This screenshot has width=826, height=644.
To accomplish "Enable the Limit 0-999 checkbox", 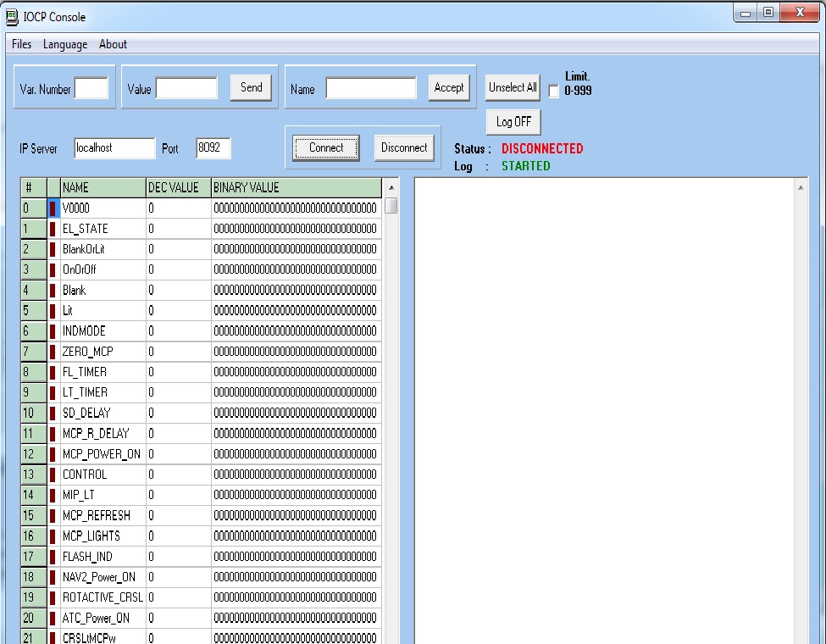I will point(554,92).
